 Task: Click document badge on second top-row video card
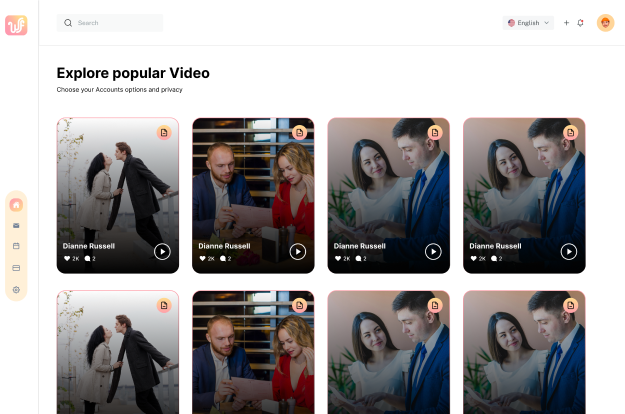tap(299, 132)
